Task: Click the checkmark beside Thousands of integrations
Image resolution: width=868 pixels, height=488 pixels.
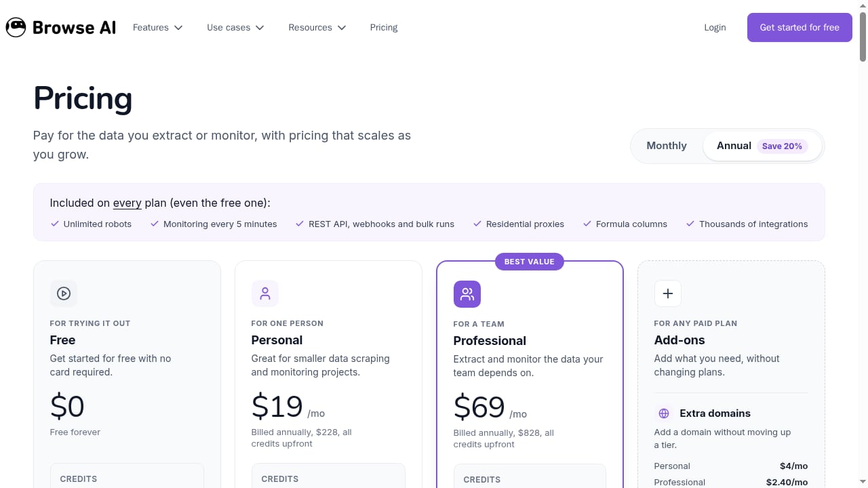Action: [x=690, y=224]
